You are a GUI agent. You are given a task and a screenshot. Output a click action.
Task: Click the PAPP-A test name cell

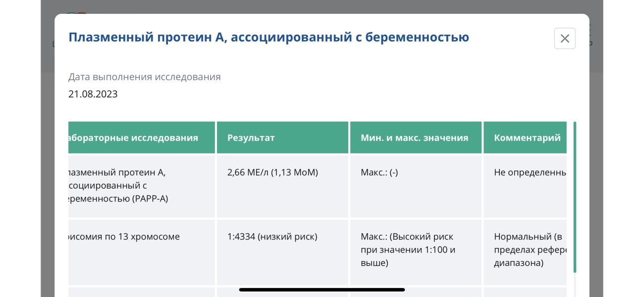click(x=142, y=187)
